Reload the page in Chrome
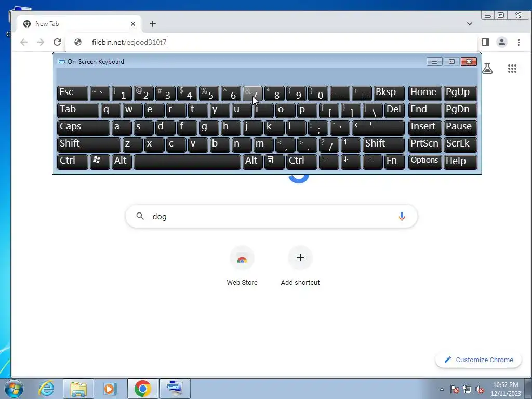Viewport: 532px width, 399px height. point(57,42)
